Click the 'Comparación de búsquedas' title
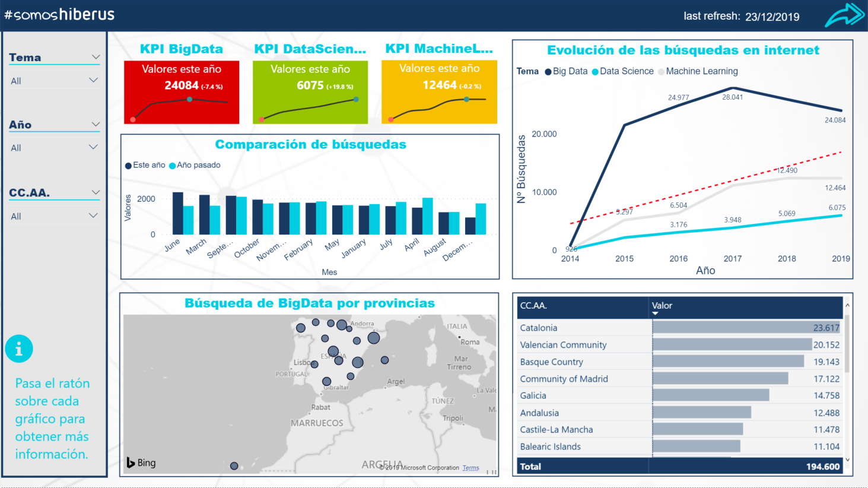 pyautogui.click(x=310, y=144)
